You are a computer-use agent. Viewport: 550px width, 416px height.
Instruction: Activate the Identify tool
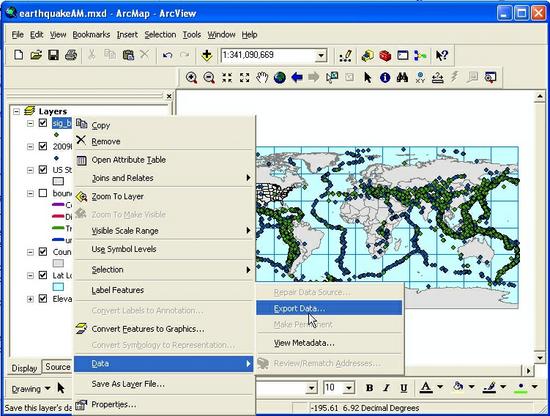pyautogui.click(x=385, y=78)
